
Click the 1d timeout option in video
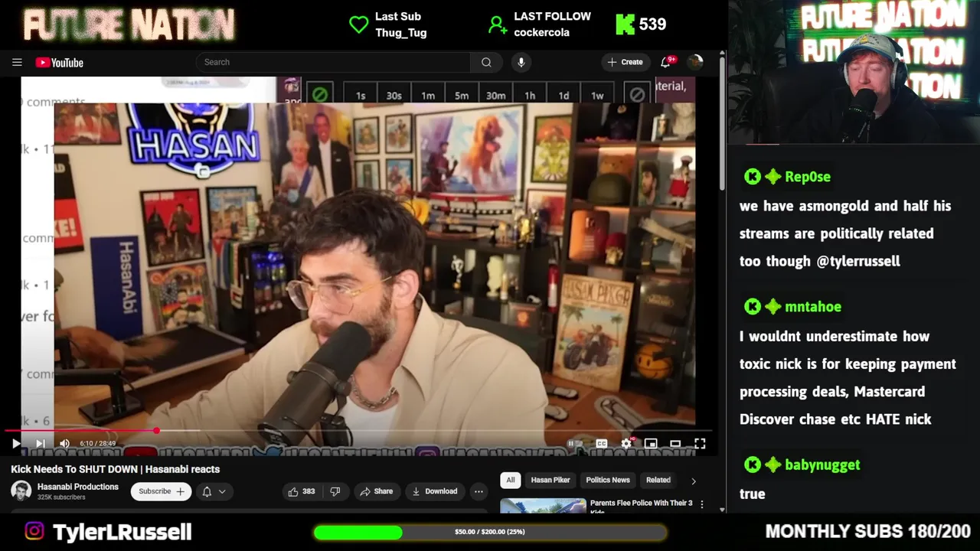(563, 96)
